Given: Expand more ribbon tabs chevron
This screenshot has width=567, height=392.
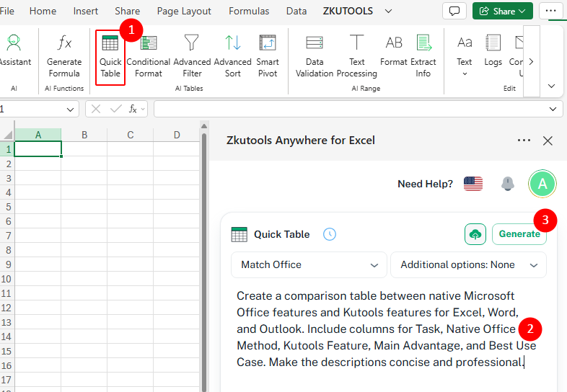Looking at the screenshot, I should click(388, 12).
